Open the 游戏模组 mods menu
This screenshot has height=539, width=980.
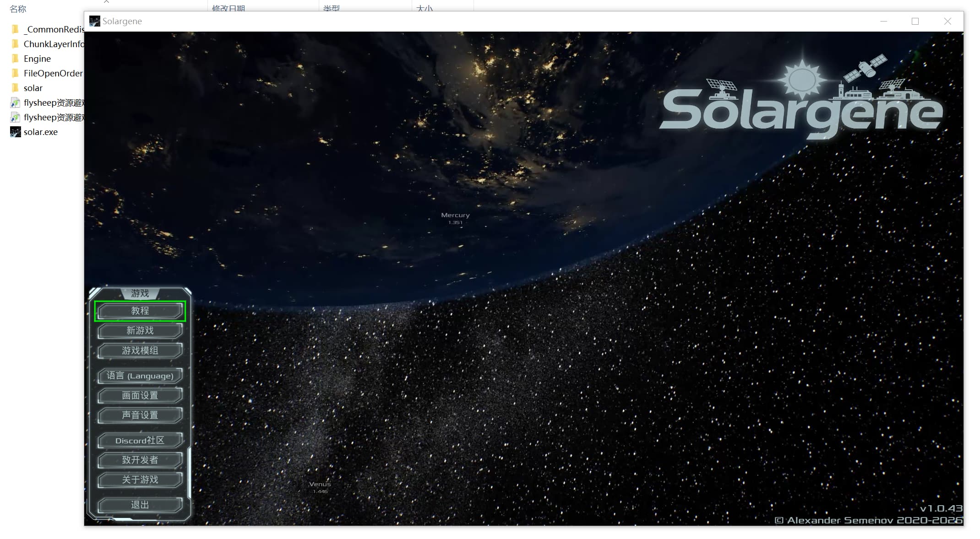140,350
